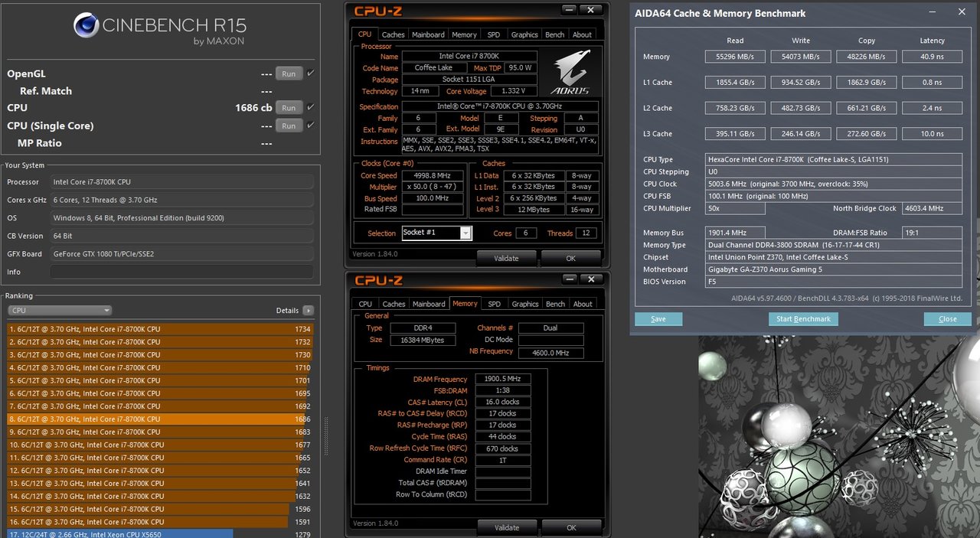The image size is (980, 538).
Task: Open the Memory tab in upper CPU-Z
Action: tap(464, 34)
